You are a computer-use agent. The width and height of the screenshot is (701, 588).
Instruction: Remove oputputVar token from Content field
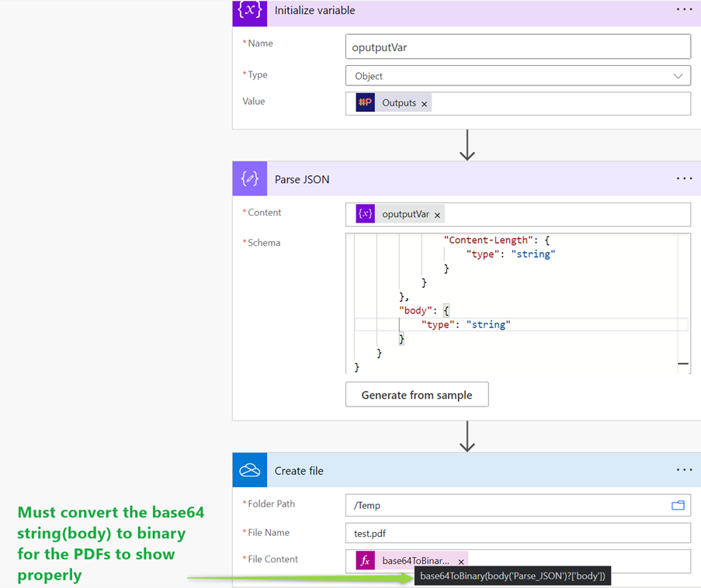click(x=438, y=216)
